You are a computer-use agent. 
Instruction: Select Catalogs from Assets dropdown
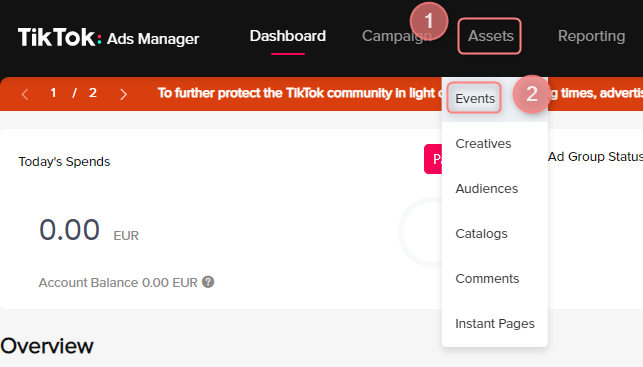point(481,234)
